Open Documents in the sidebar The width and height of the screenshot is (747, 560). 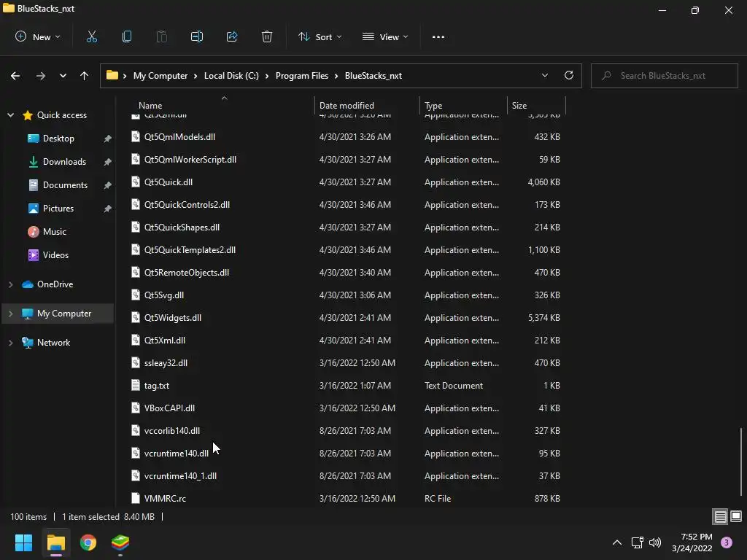65,185
